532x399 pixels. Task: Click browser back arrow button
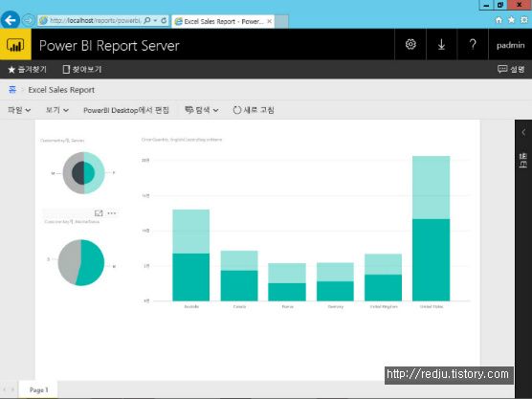(x=11, y=20)
